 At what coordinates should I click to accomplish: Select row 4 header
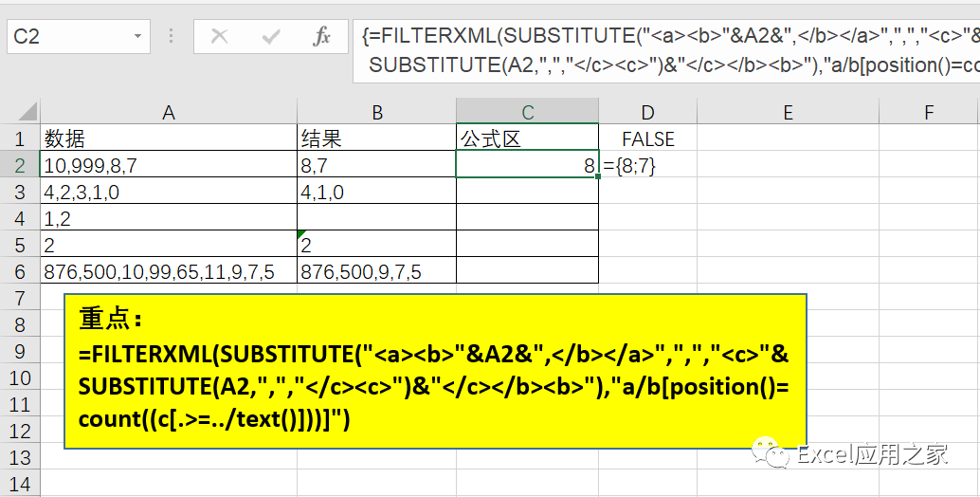[x=20, y=217]
